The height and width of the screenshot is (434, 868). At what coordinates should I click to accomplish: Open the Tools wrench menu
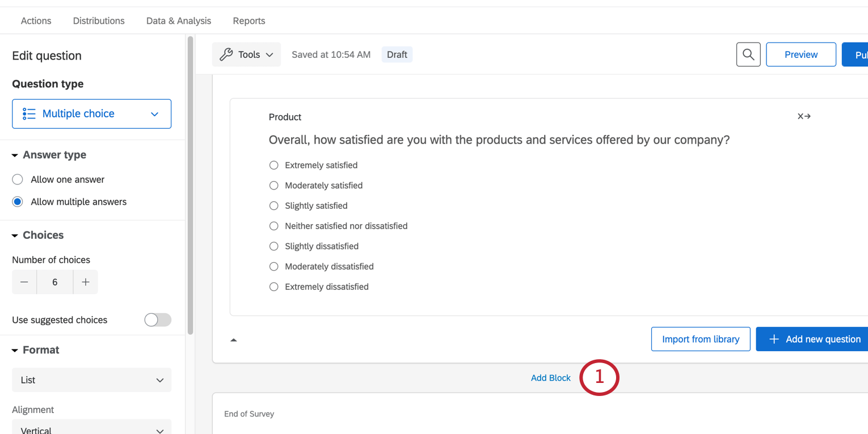tap(246, 54)
